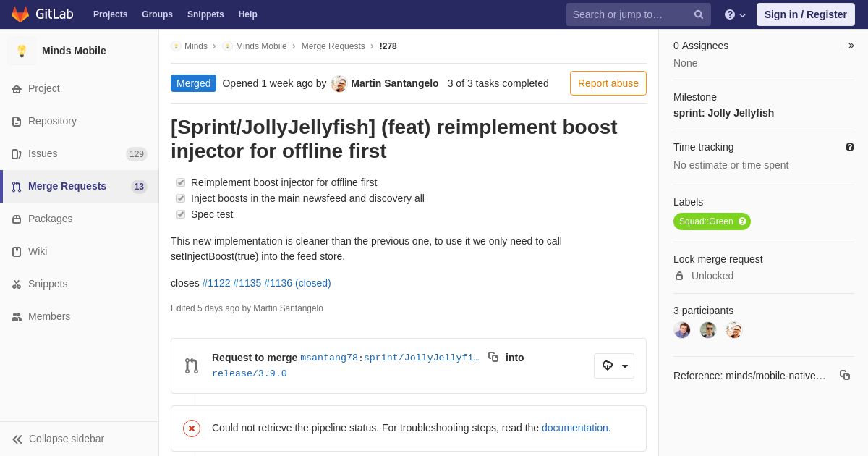The height and width of the screenshot is (456, 868).
Task: Toggle 'Inject boosts in the main newsfeed' checkbox
Action: 181,198
